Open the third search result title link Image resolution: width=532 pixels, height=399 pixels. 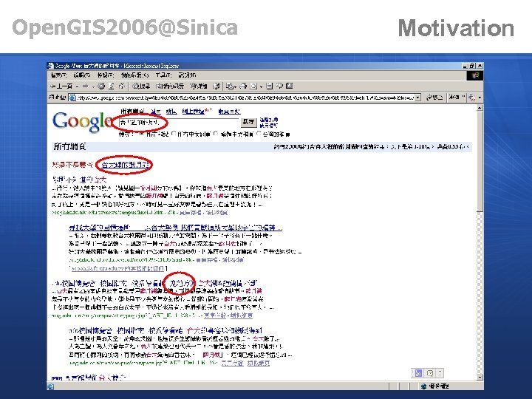(x=154, y=283)
